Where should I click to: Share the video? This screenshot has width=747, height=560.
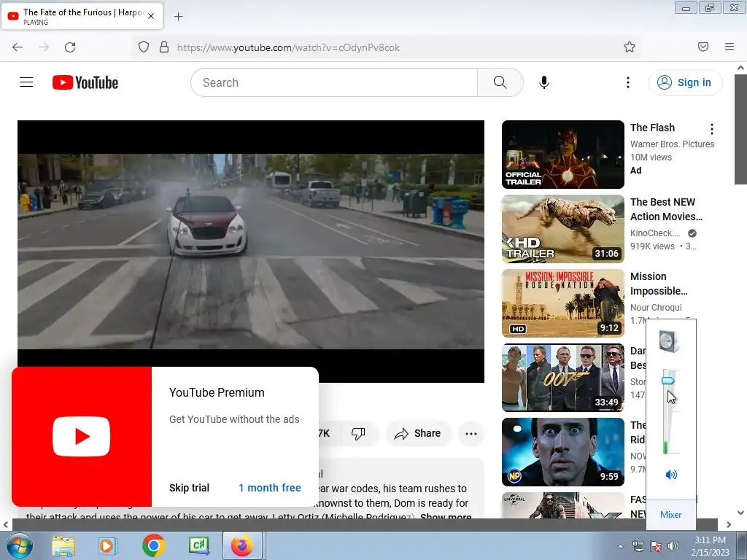418,433
